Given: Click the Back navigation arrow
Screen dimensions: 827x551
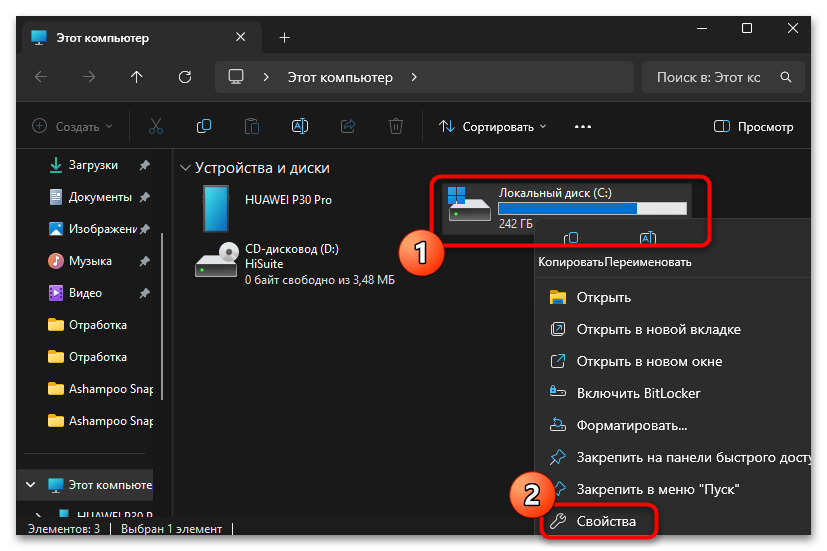Looking at the screenshot, I should click(x=41, y=77).
